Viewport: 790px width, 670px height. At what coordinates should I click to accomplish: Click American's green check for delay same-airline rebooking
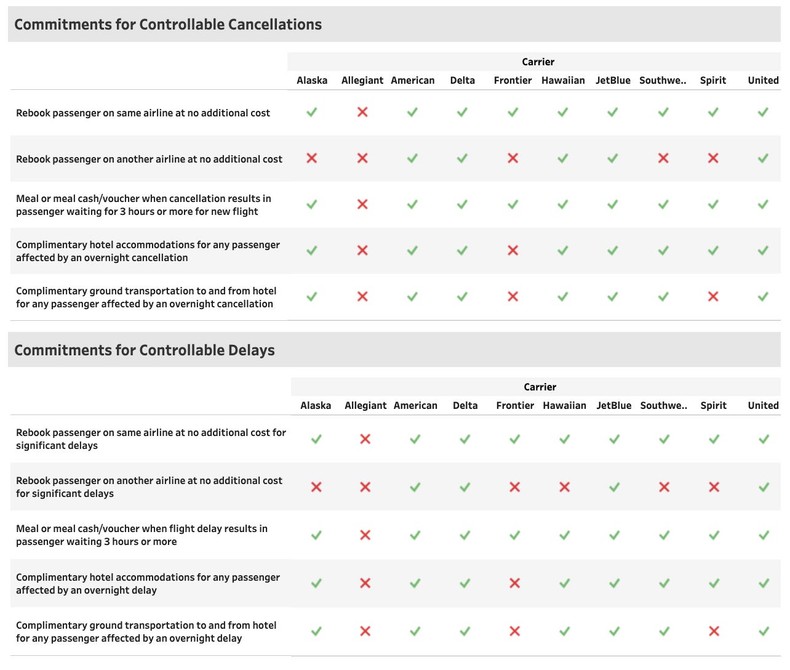(415, 439)
